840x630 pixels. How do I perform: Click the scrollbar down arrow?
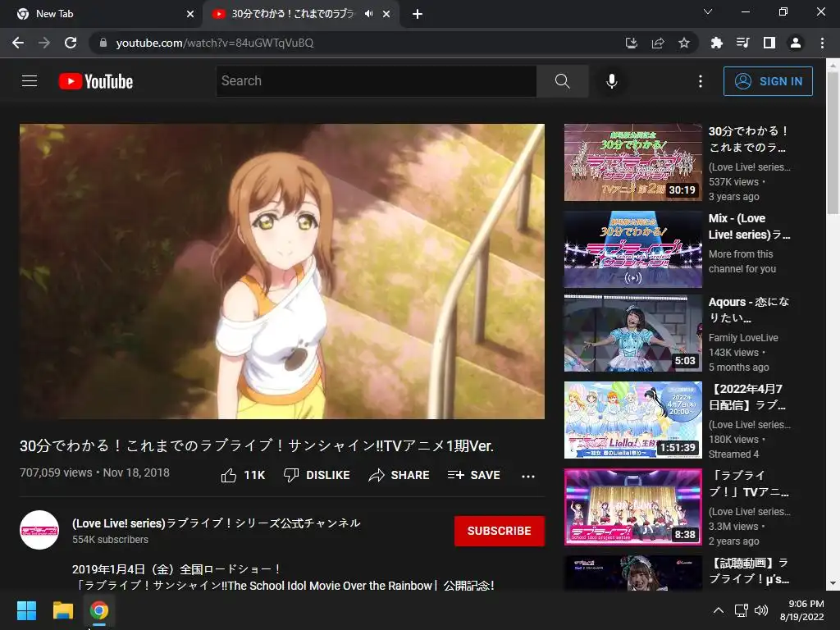pos(833,583)
